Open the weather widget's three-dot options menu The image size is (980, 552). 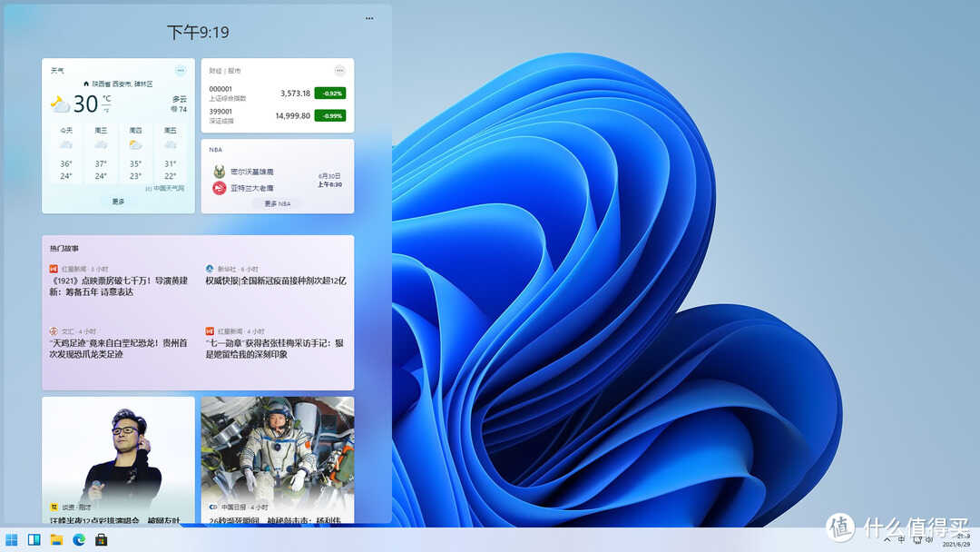point(181,71)
